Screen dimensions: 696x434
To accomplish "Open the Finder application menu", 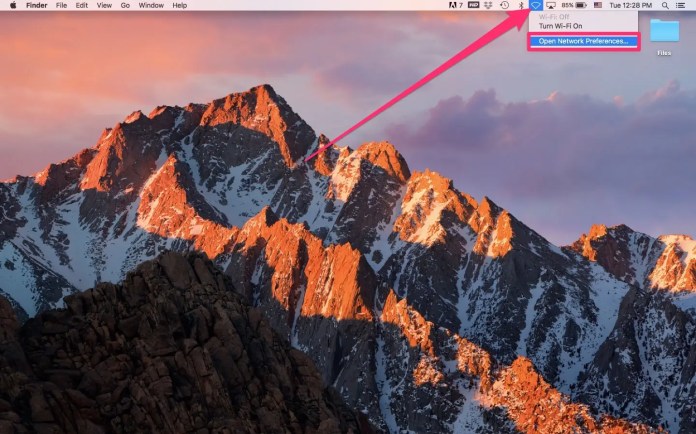I will pos(37,5).
